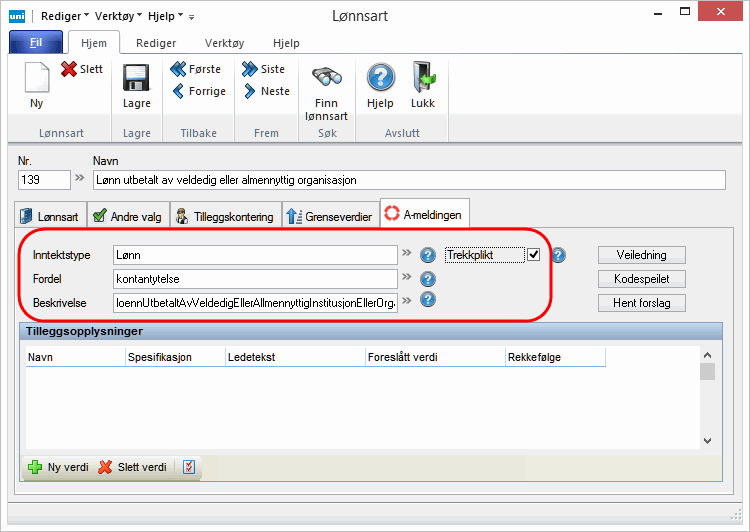
Task: Click the Hent forslag button
Action: click(642, 303)
